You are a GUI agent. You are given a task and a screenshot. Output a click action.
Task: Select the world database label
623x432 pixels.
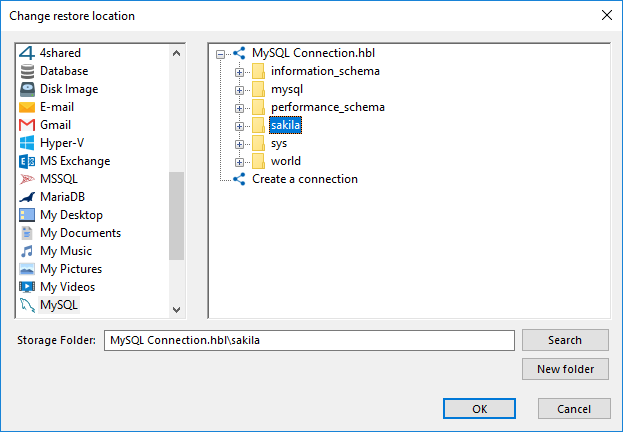point(286,161)
